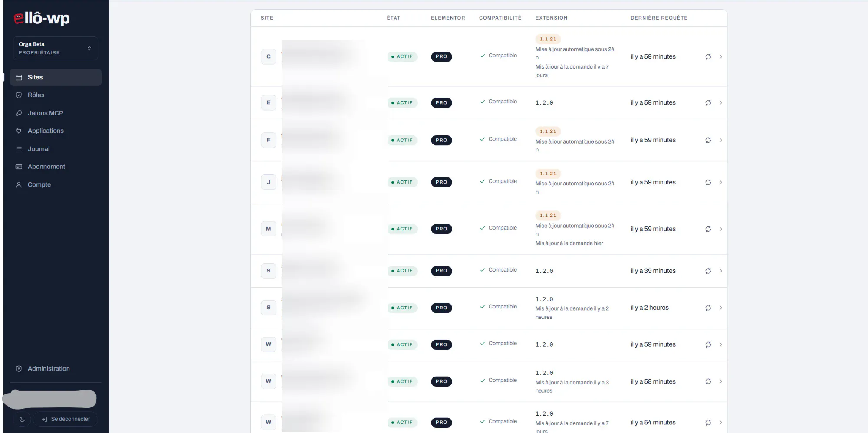Click 'il y a 39 minutes' cell
The width and height of the screenshot is (868, 433).
(653, 271)
